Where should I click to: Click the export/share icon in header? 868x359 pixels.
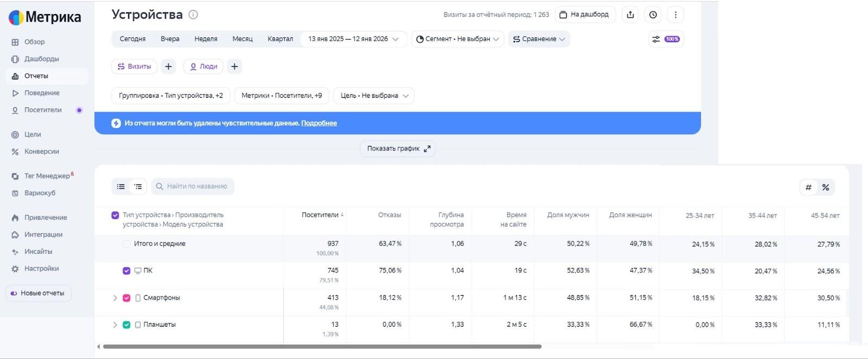(x=630, y=15)
